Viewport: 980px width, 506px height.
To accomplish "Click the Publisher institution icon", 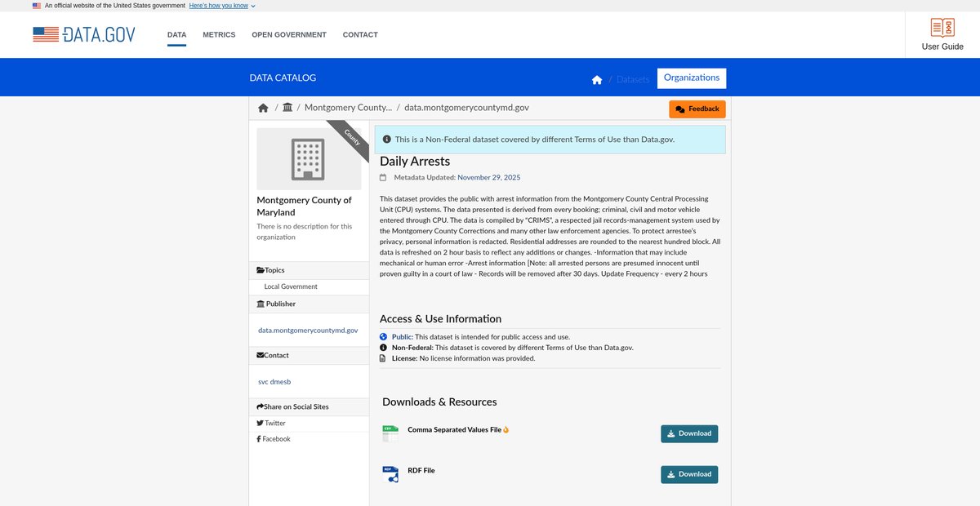I will point(261,304).
